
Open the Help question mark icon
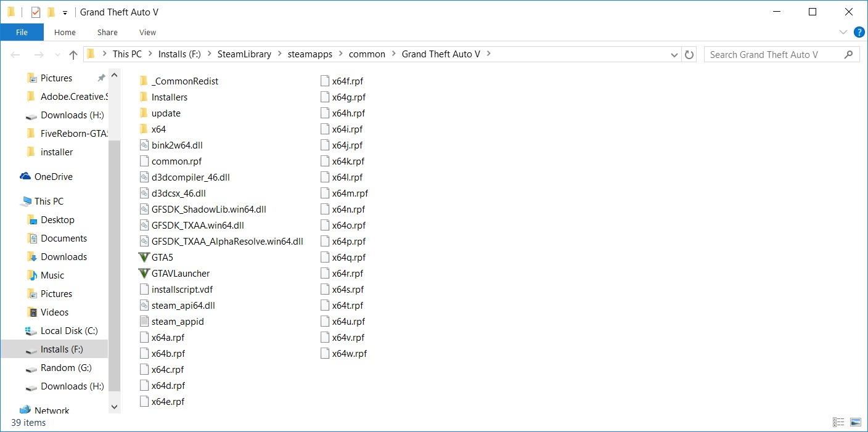[x=859, y=32]
